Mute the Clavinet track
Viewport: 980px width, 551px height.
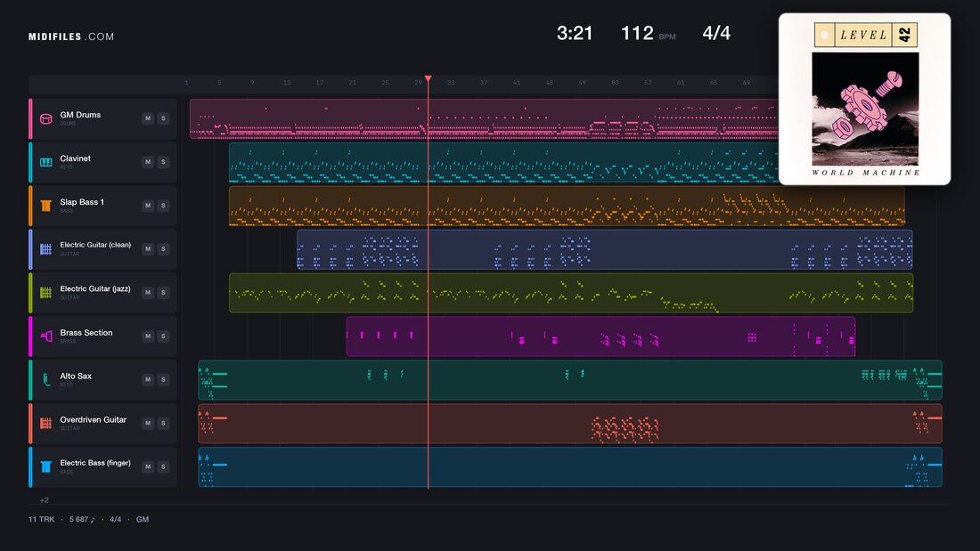click(148, 162)
